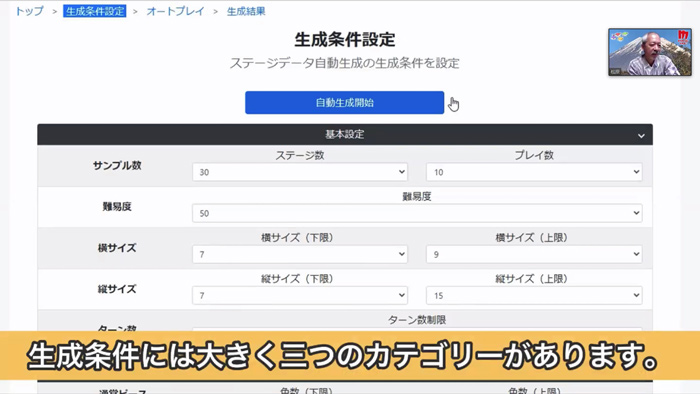This screenshot has width=700, height=394.
Task: Click the presenter webcam thumbnail
Action: pyautogui.click(x=650, y=52)
